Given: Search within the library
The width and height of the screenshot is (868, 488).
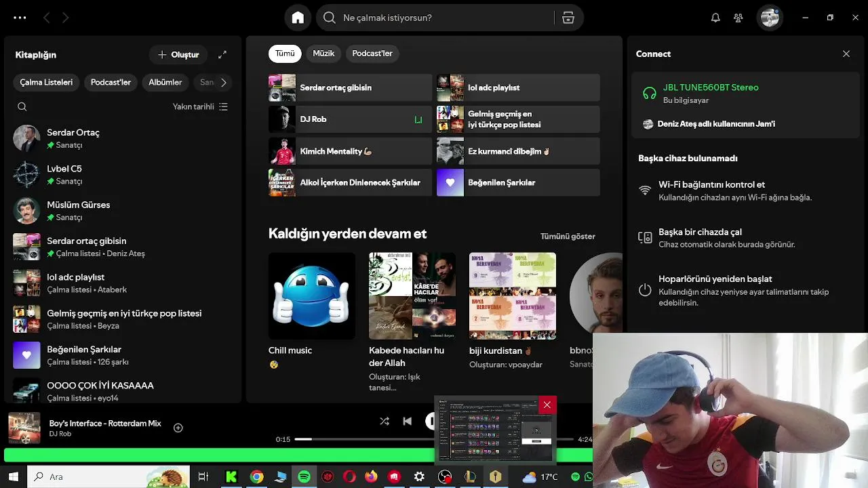Looking at the screenshot, I should click(x=22, y=106).
